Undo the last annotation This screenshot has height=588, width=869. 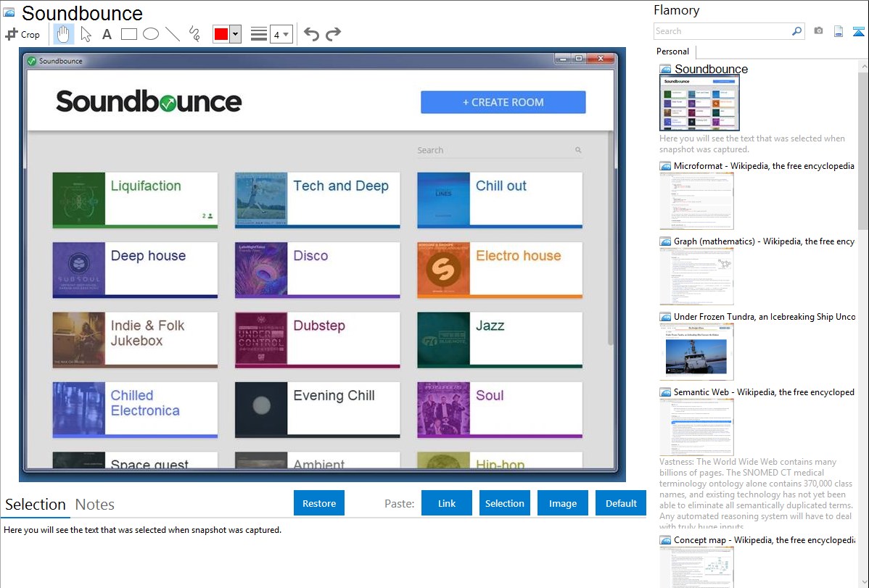(x=311, y=34)
